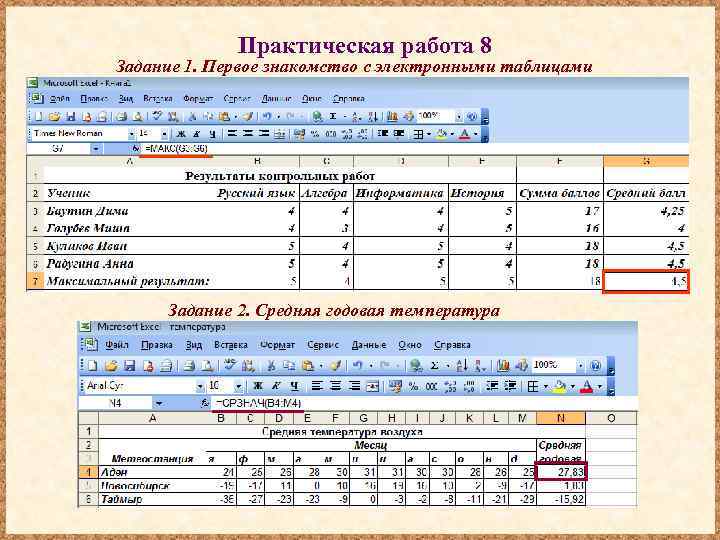Click Font Color A in Книга2 window
Screen dimensions: 720x540
coord(465,134)
